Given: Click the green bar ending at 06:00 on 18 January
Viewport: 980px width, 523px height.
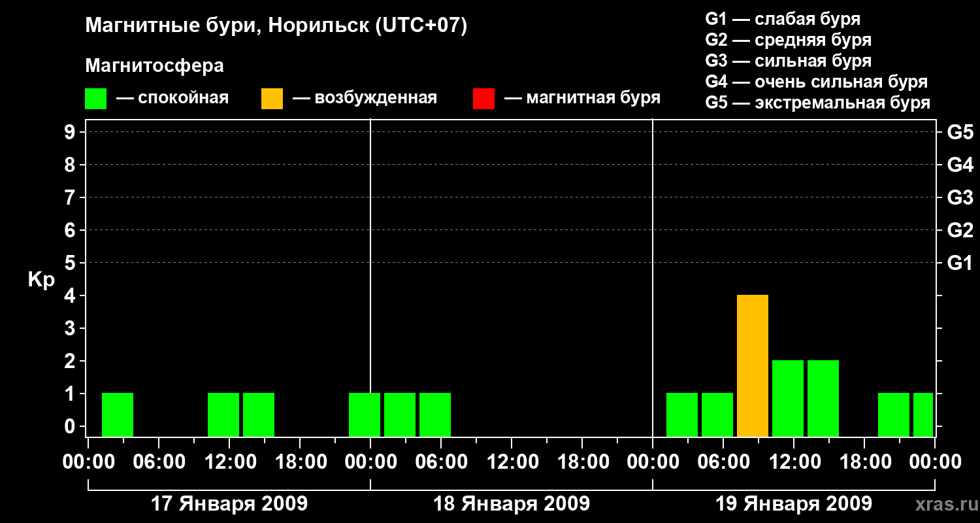Looking at the screenshot, I should click(x=435, y=414).
